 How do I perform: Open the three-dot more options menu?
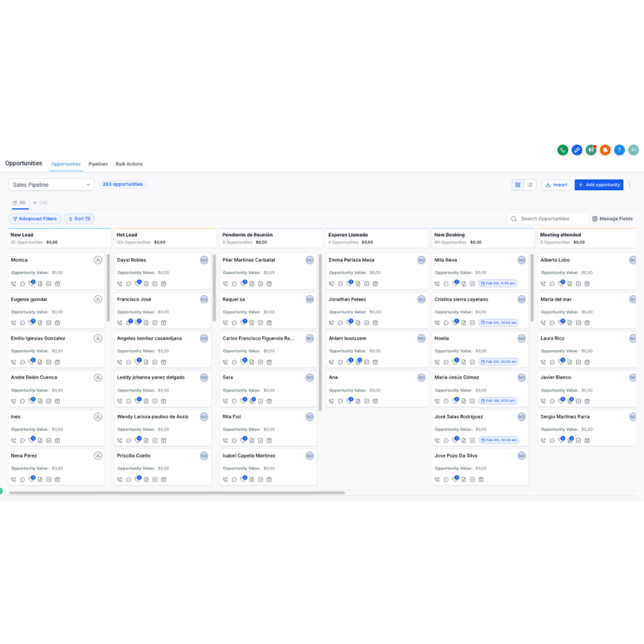point(629,185)
